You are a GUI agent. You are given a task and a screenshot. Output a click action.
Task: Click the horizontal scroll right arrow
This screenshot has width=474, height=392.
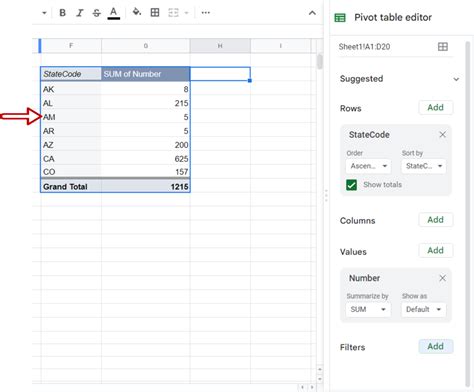point(312,387)
